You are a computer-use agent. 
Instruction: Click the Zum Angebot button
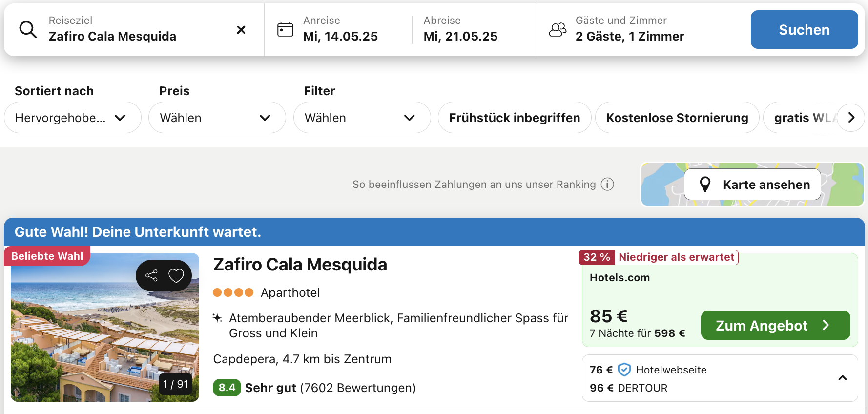776,325
